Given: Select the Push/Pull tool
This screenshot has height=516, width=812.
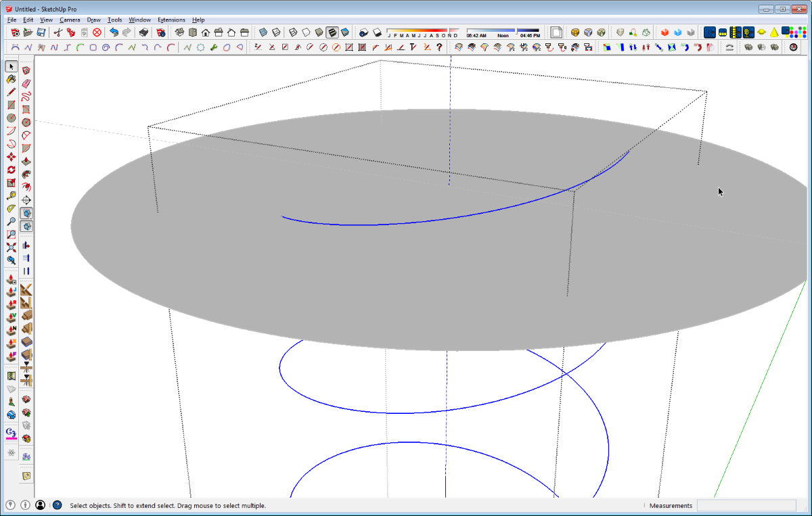Looking at the screenshot, I should [26, 160].
